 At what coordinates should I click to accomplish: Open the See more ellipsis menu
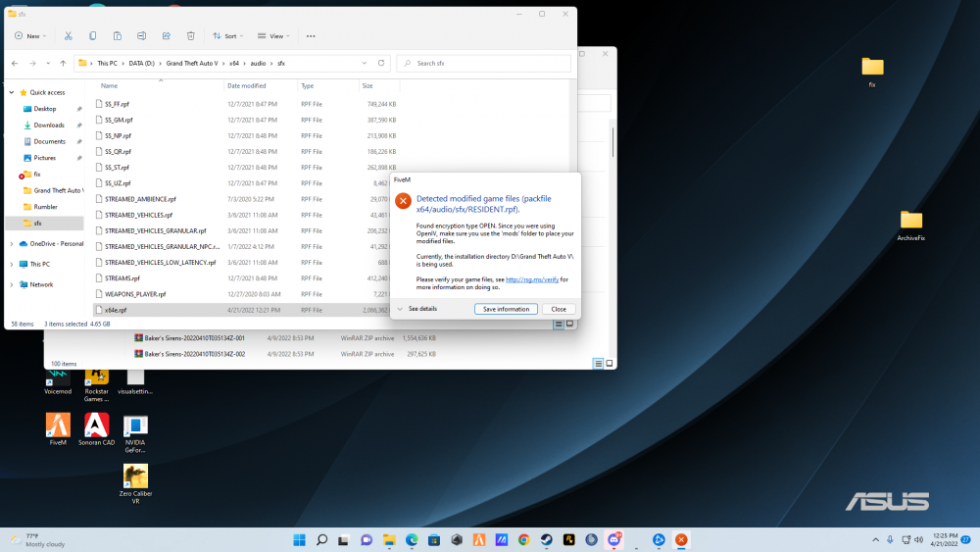click(311, 36)
